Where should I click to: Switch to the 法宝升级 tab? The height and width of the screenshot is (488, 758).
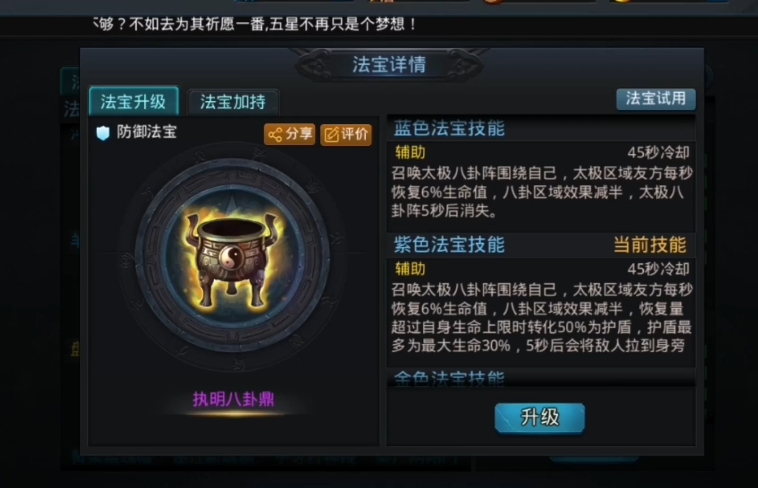(x=133, y=102)
